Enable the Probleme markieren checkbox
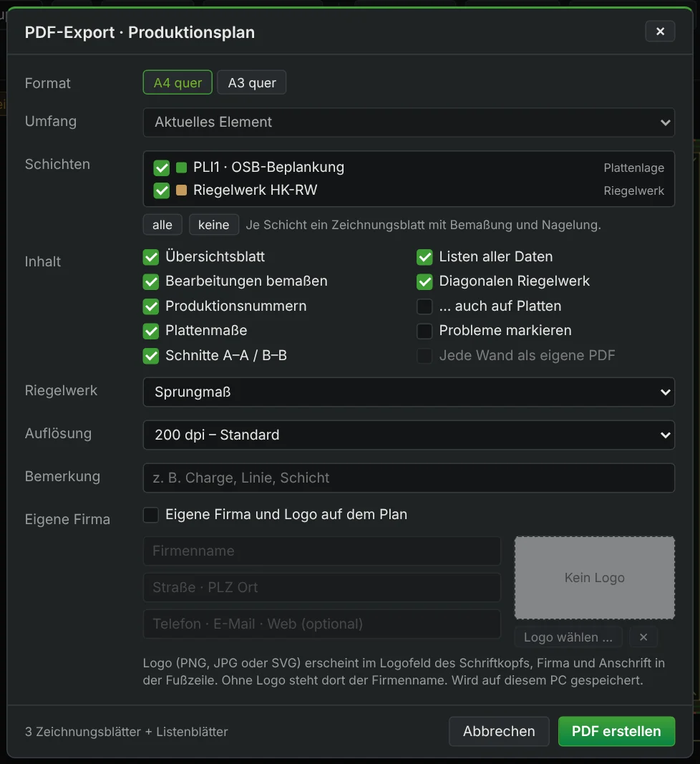Screen dimensions: 700x764 (424, 331)
